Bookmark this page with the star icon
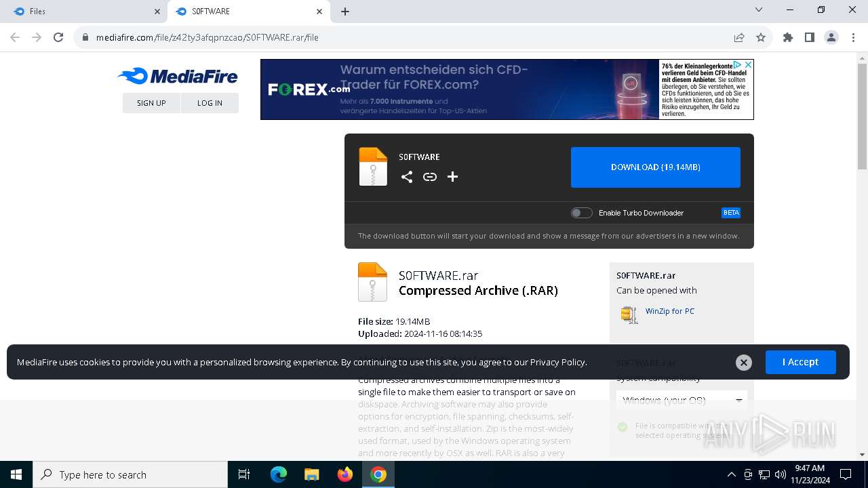 (x=761, y=37)
